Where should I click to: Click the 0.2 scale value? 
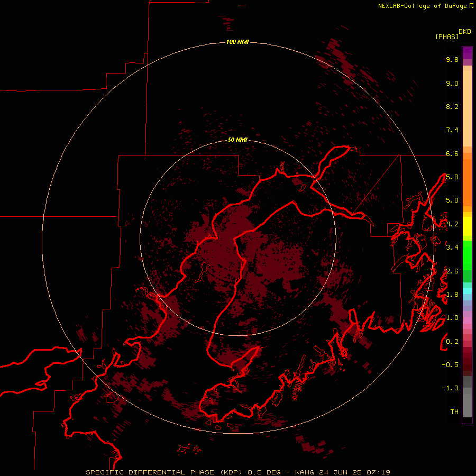coord(452,342)
